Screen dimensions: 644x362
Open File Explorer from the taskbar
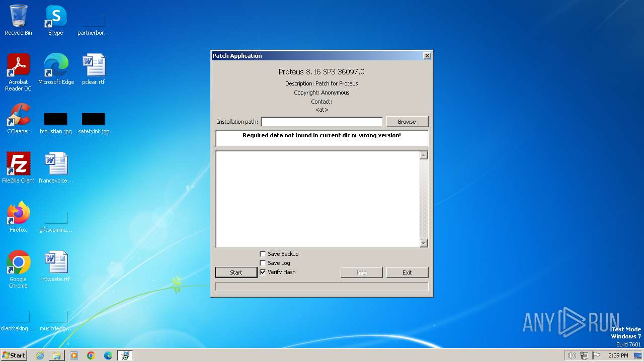click(57, 355)
